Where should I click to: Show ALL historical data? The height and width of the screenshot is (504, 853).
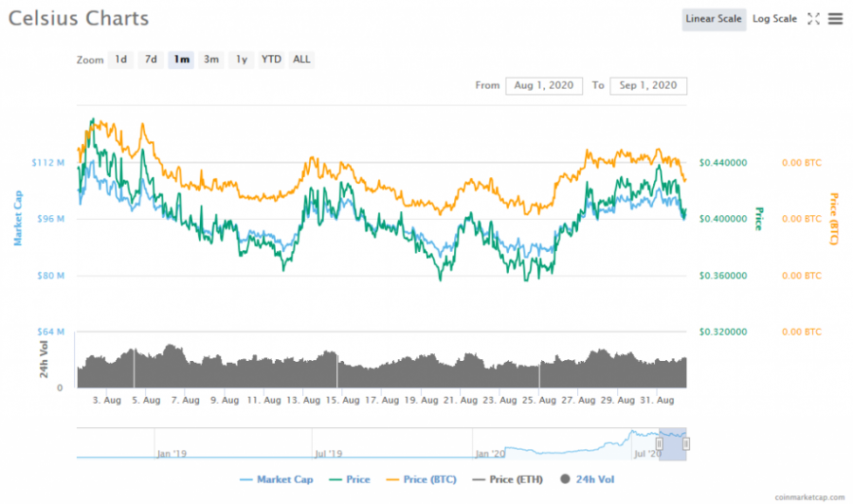(x=301, y=60)
